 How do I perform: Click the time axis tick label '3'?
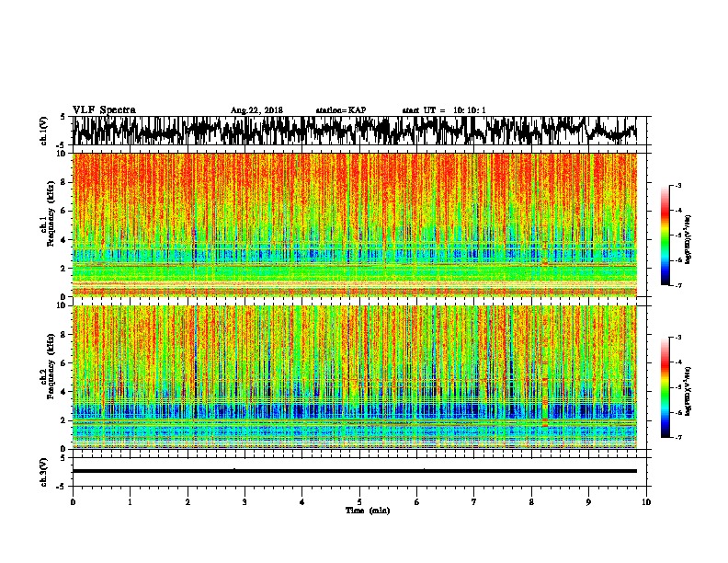245,501
